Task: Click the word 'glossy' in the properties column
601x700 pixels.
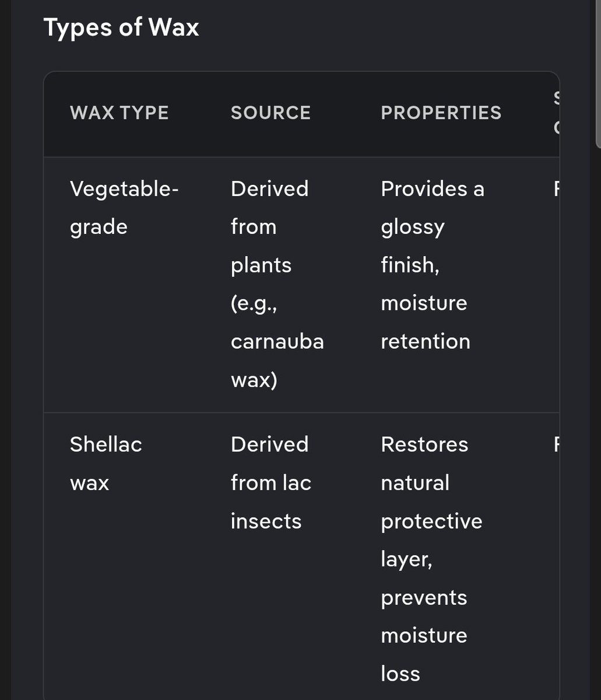Action: point(412,227)
